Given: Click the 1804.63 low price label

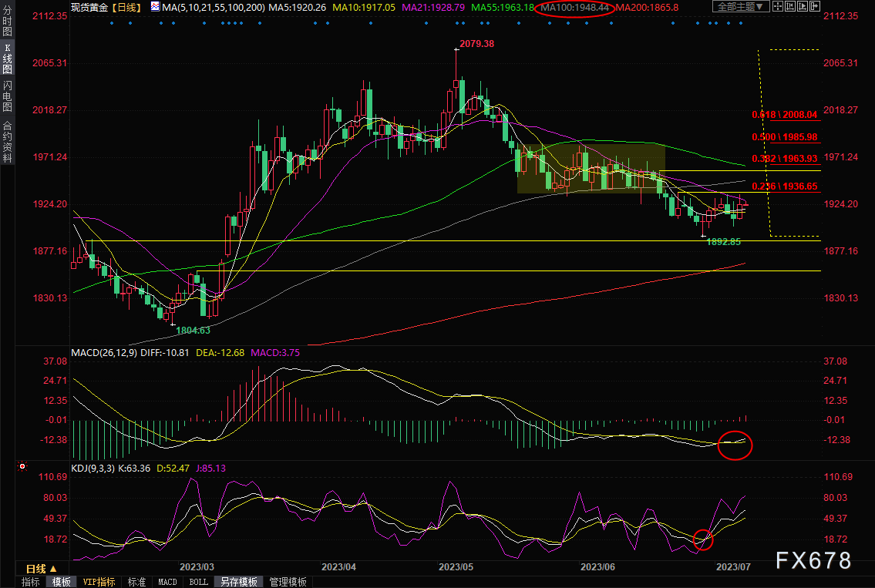Looking at the screenshot, I should point(193,331).
